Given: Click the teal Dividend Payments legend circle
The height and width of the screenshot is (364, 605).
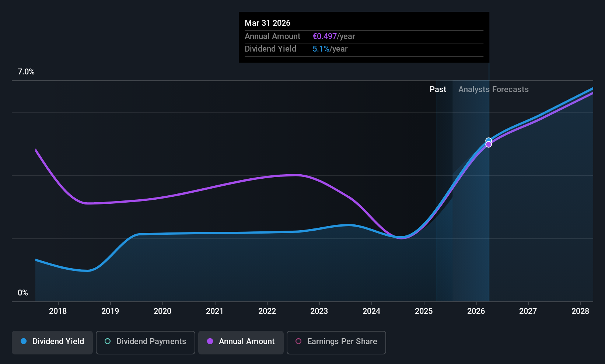Looking at the screenshot, I should 108,341.
